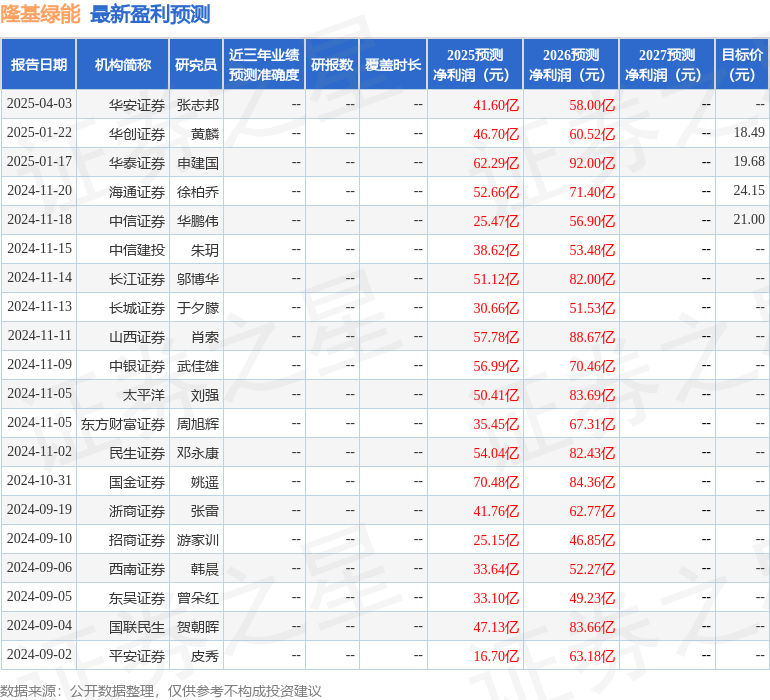Click 华泰证券 institution name
770x700 pixels.
click(137, 163)
